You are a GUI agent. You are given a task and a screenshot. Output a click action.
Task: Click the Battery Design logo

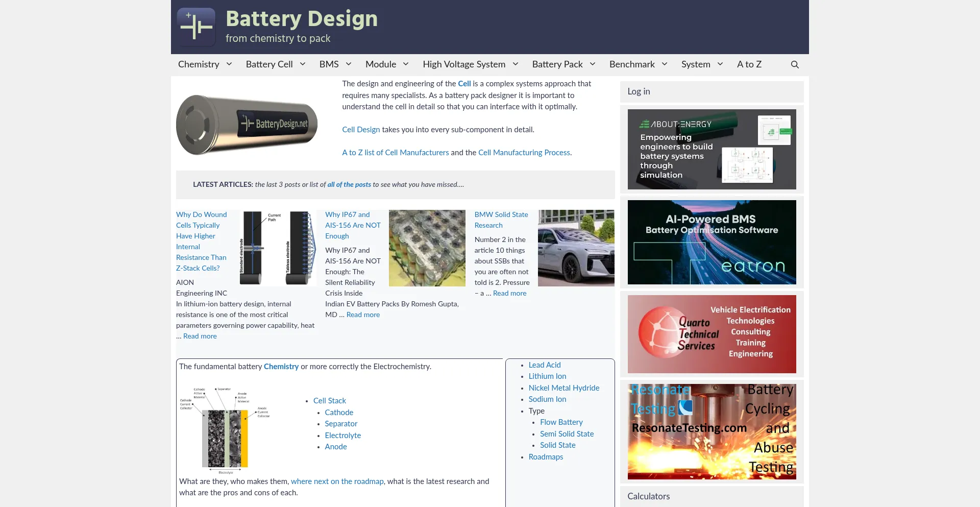coord(196,27)
